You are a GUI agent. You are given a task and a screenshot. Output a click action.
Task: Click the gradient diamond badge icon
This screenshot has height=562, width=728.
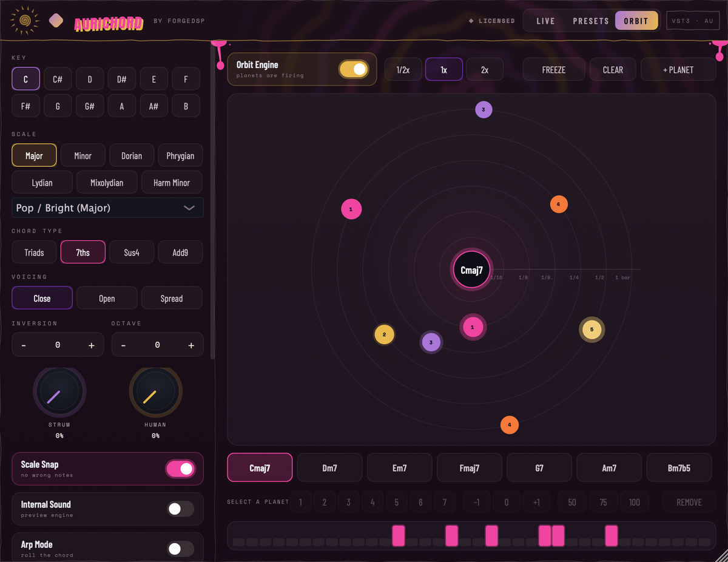click(56, 21)
